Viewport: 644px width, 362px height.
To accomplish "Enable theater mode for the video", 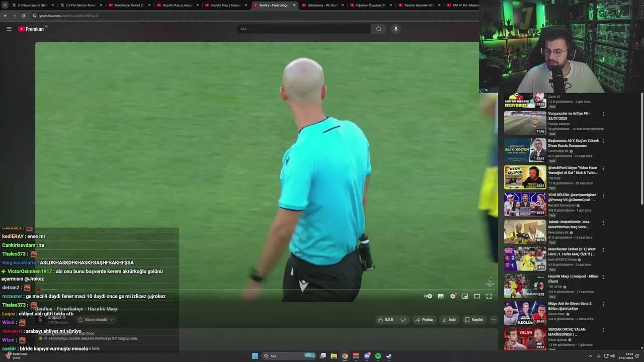I will point(477,296).
